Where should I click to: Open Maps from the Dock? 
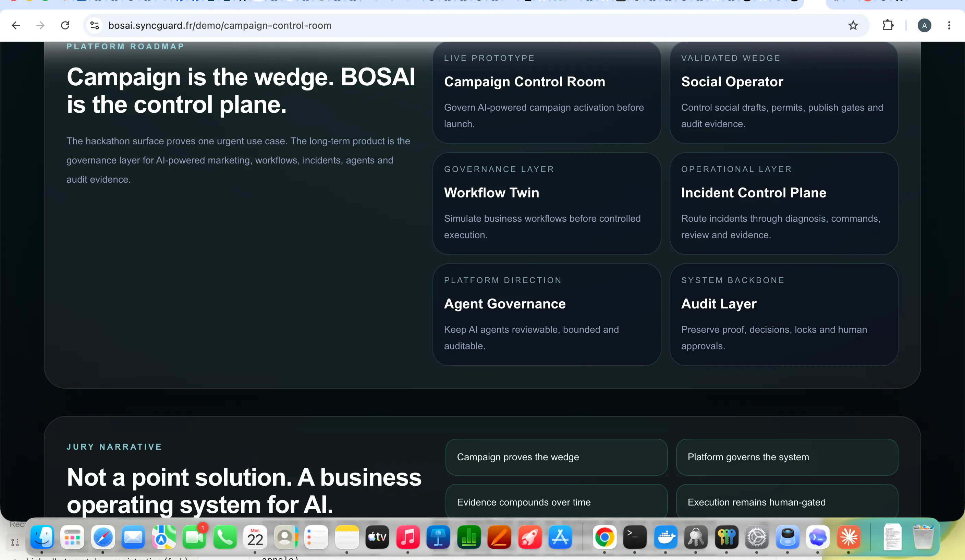(x=164, y=537)
